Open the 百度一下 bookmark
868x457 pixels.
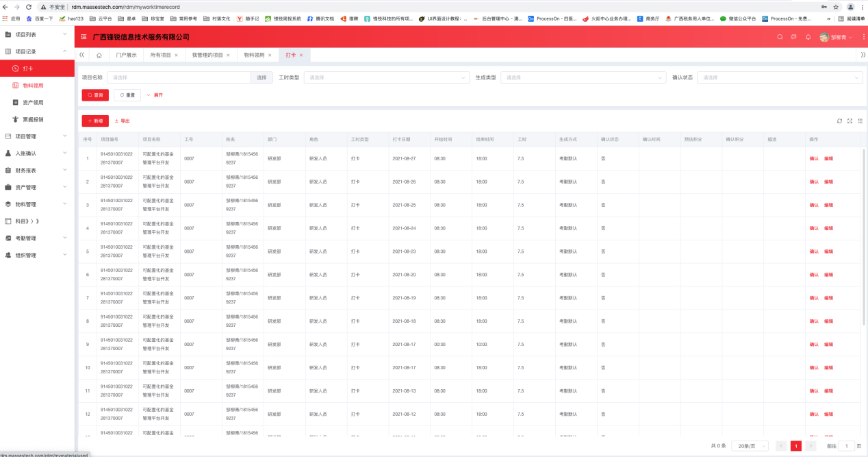(40, 18)
